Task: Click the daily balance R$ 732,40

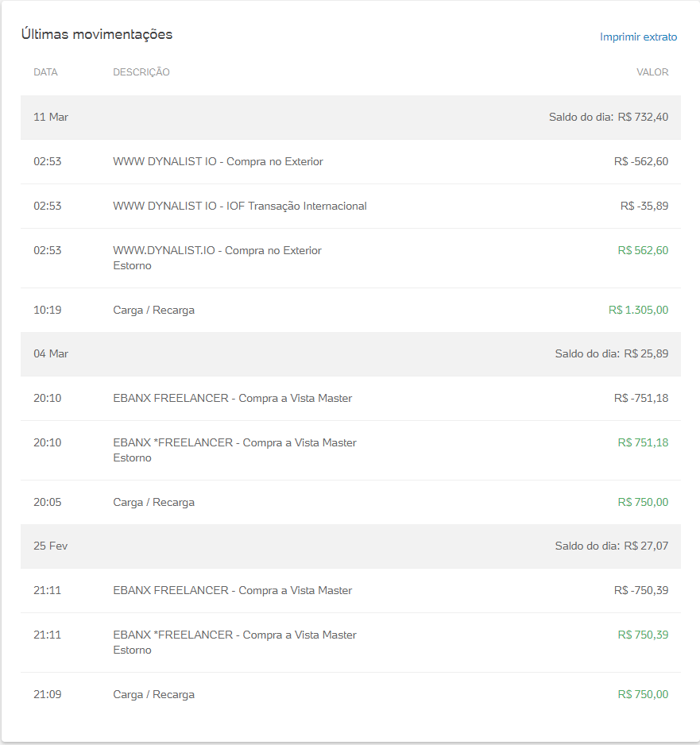Action: click(x=609, y=118)
